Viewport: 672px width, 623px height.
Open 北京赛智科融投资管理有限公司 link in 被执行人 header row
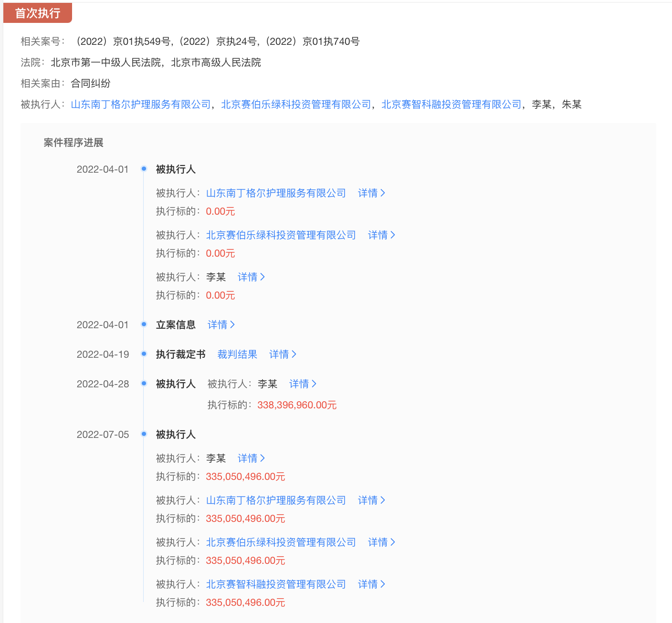451,104
